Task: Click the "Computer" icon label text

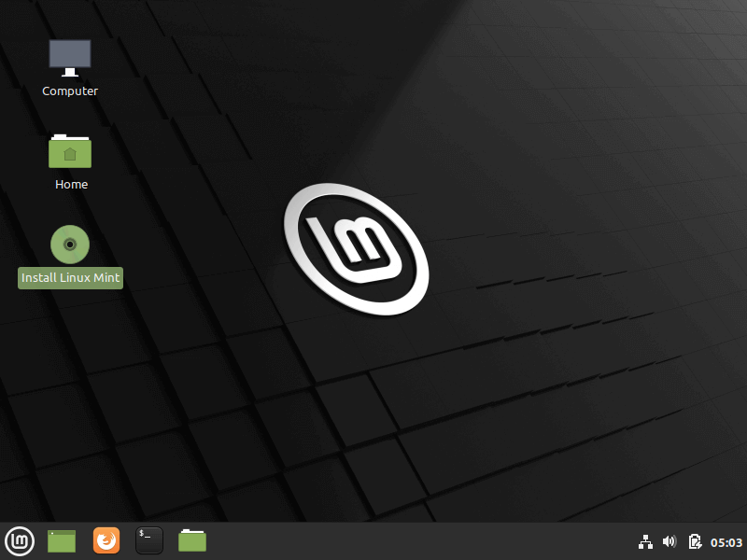Action: [x=70, y=91]
